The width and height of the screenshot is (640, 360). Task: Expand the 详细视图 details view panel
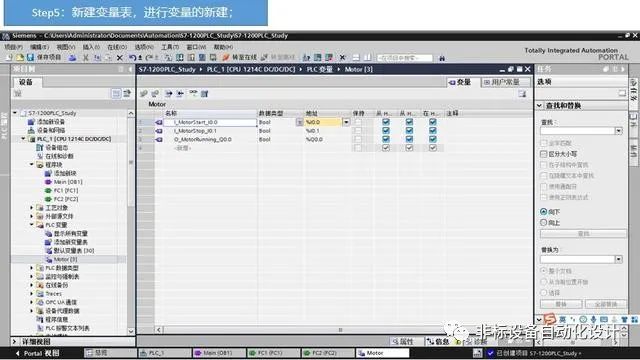tap(15, 341)
